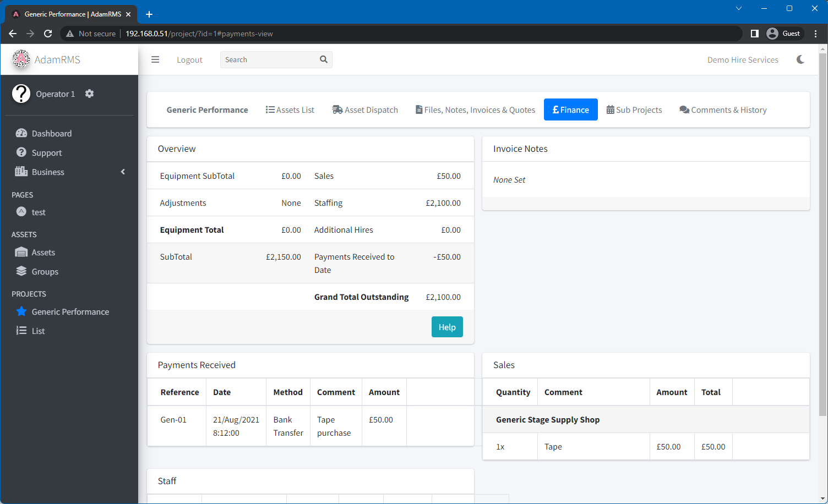Open the hamburger menu icon
The width and height of the screenshot is (828, 504).
tap(155, 59)
